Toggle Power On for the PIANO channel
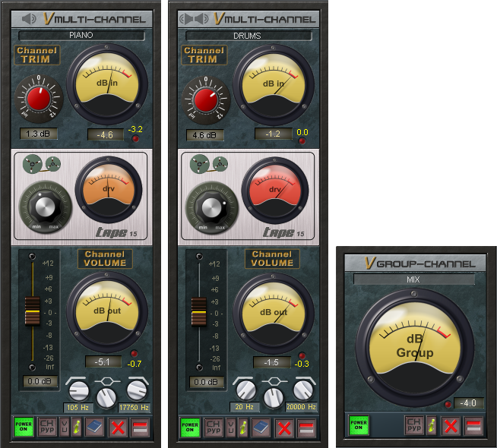This screenshot has width=497, height=448. (x=24, y=427)
